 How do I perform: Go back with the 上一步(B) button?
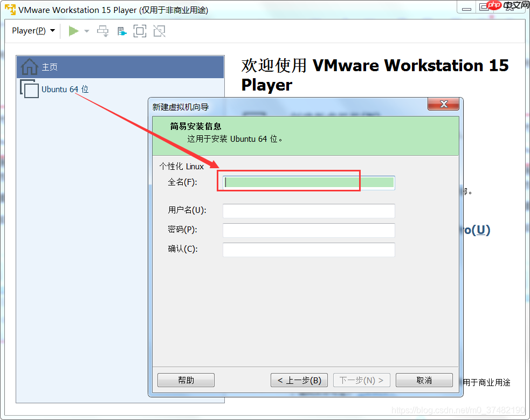click(299, 380)
